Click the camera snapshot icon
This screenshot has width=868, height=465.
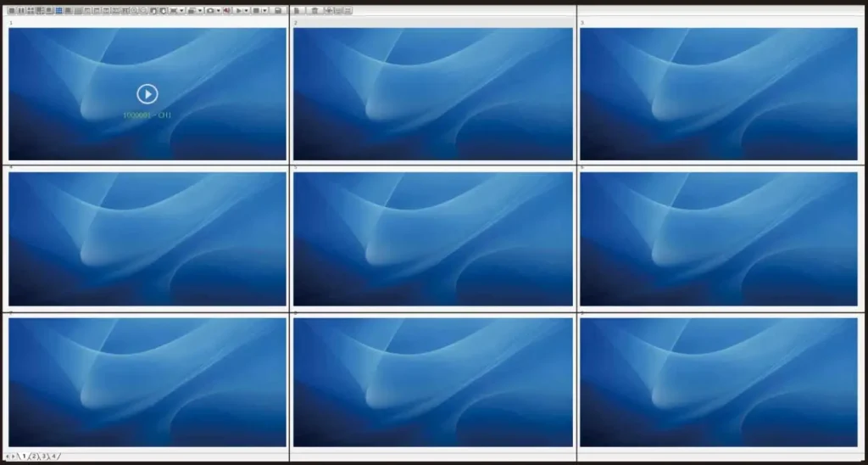tap(210, 10)
